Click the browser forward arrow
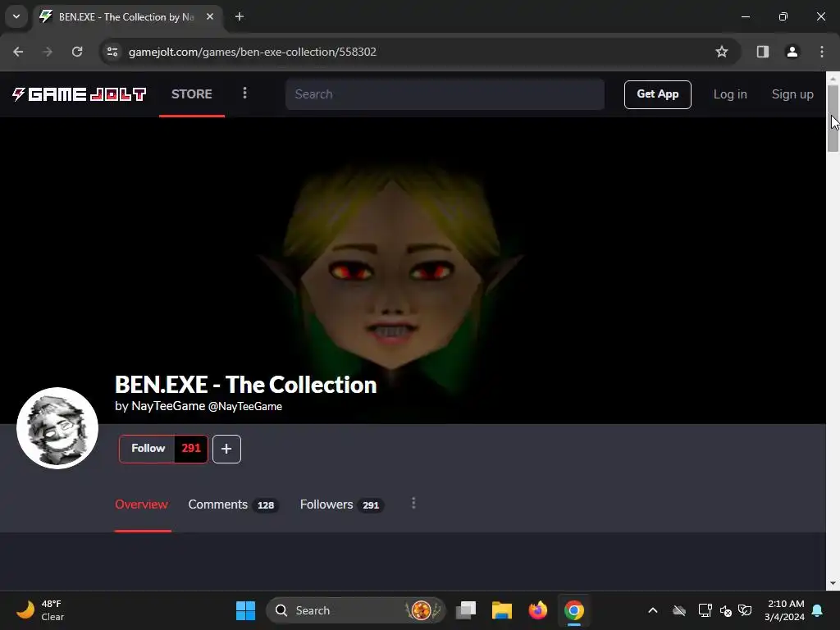The image size is (840, 630). pyautogui.click(x=48, y=52)
